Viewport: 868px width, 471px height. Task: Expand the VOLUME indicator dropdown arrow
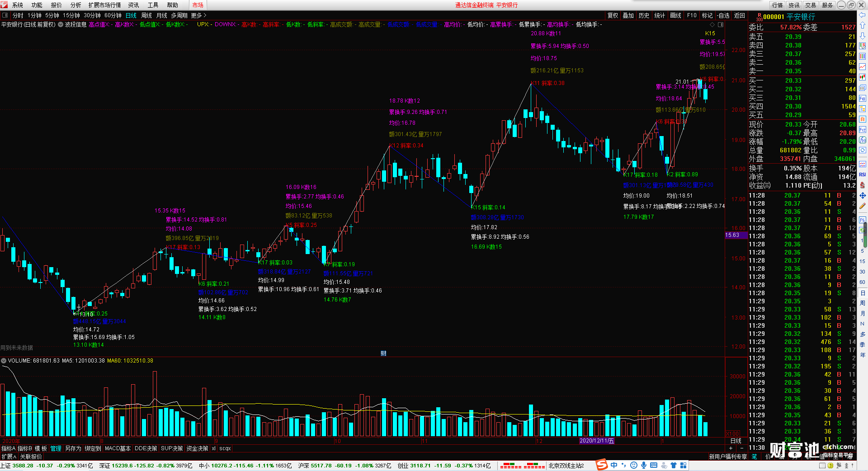click(4, 361)
